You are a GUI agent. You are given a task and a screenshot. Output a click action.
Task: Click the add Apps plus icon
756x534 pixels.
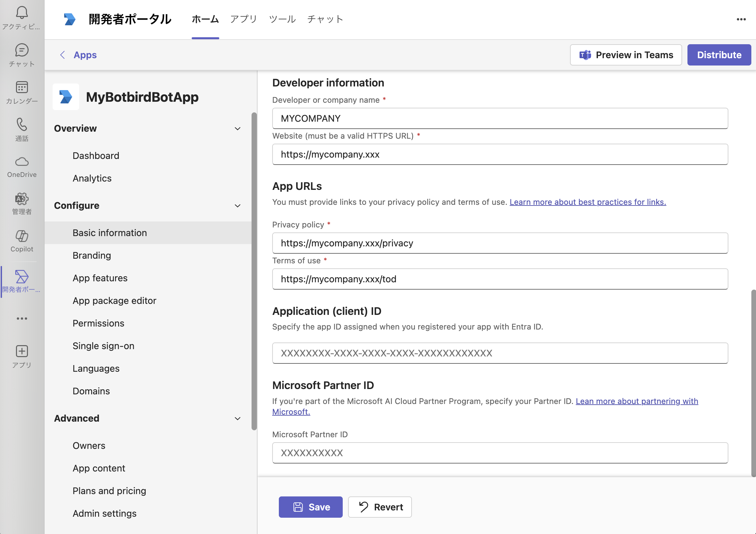point(22,351)
